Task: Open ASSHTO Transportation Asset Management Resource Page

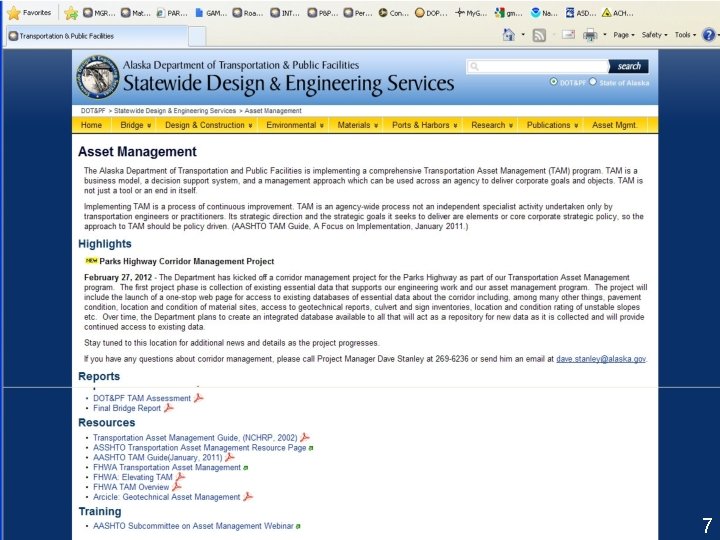Action: [199, 448]
